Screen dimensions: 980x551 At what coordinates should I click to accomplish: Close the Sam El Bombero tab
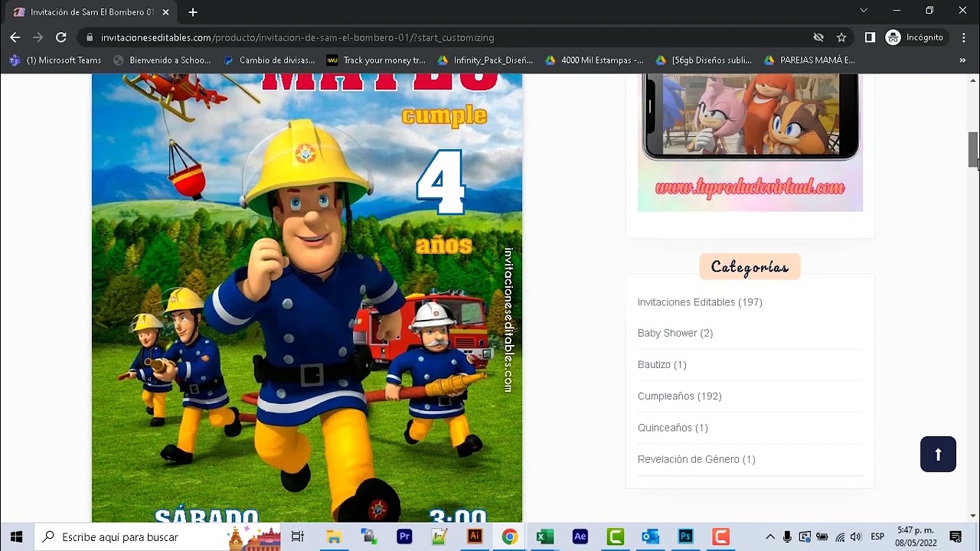point(166,12)
